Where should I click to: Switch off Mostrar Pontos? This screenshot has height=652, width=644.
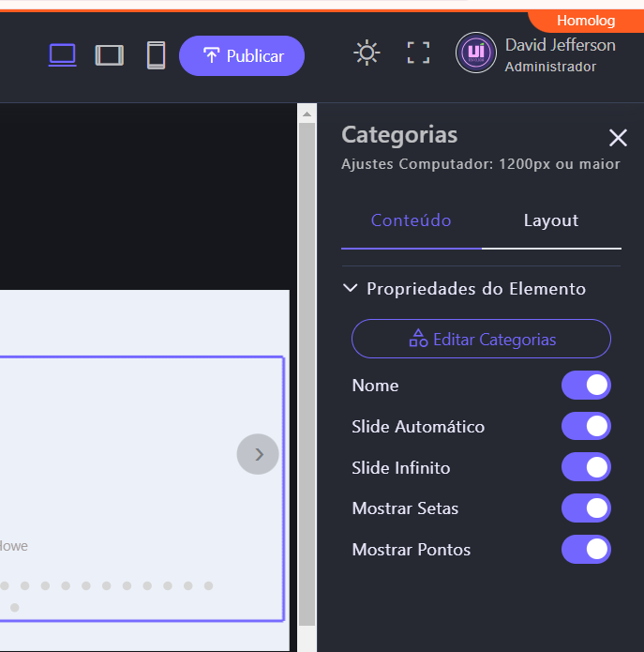click(x=586, y=550)
